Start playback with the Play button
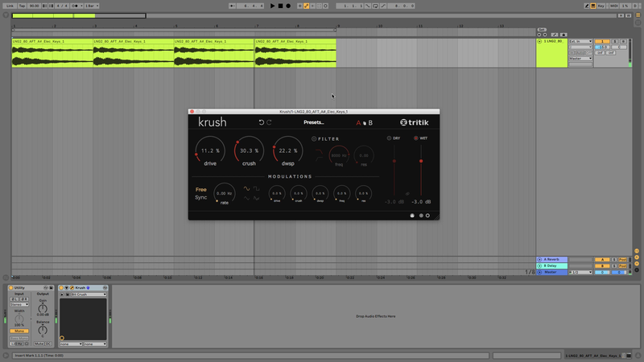This screenshot has width=644, height=362. [272, 6]
